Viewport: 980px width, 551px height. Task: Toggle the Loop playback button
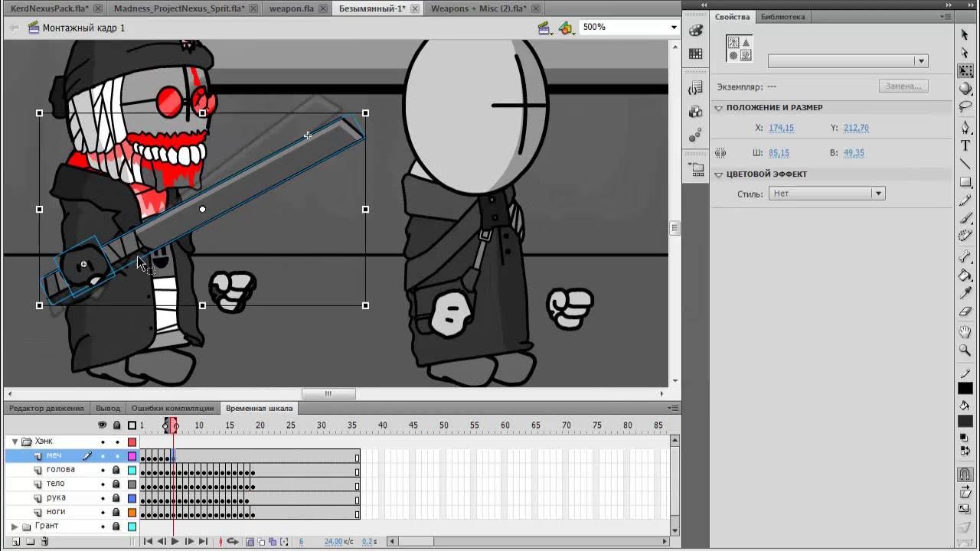[x=232, y=541]
